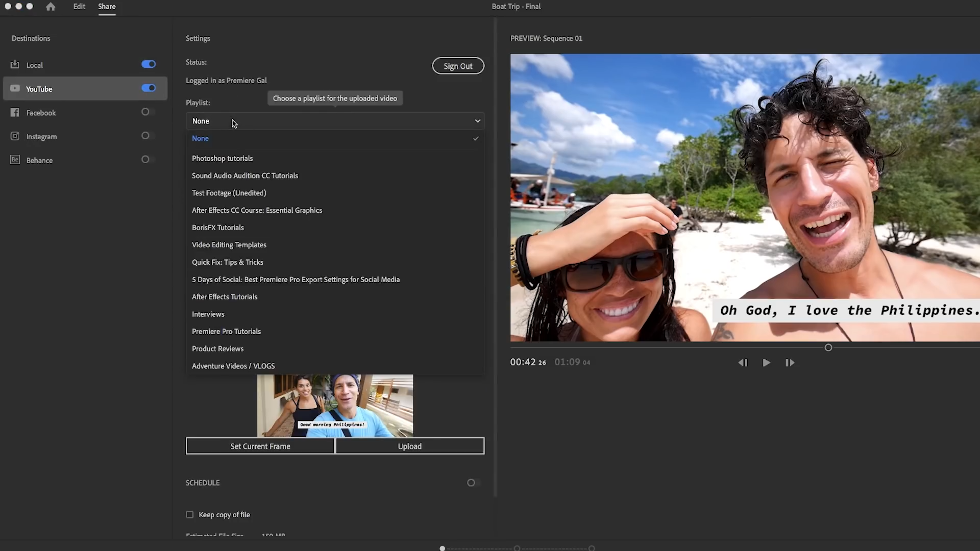
Task: Click the YouTube destination icon
Action: [x=15, y=89]
